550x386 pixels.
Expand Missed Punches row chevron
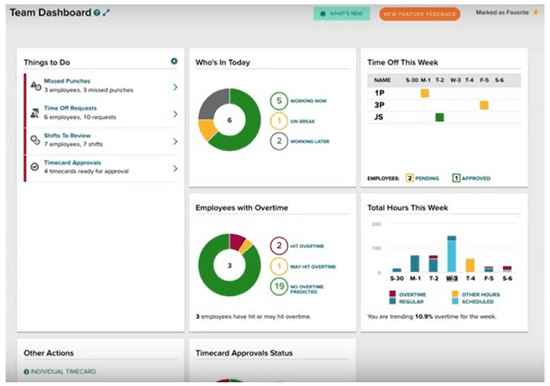[175, 87]
